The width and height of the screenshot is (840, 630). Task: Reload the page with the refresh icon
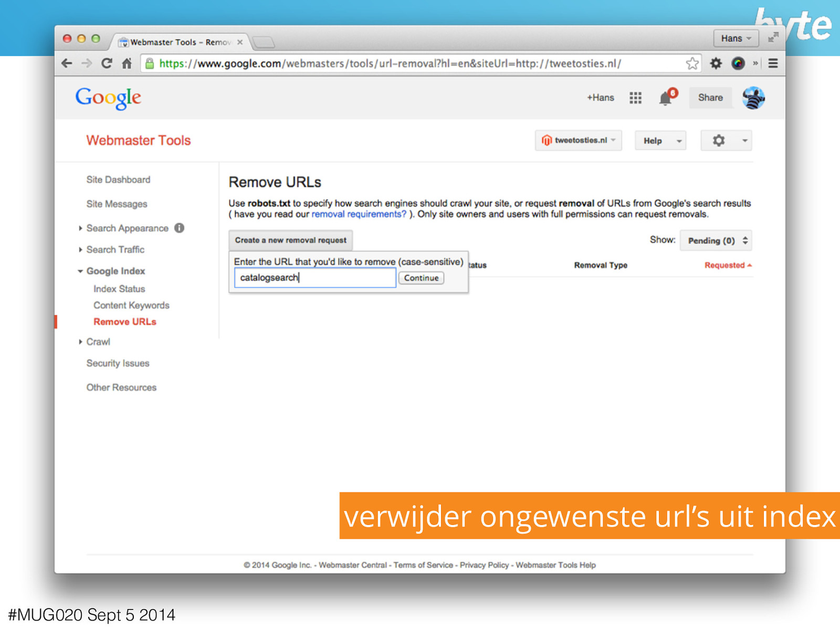click(107, 64)
